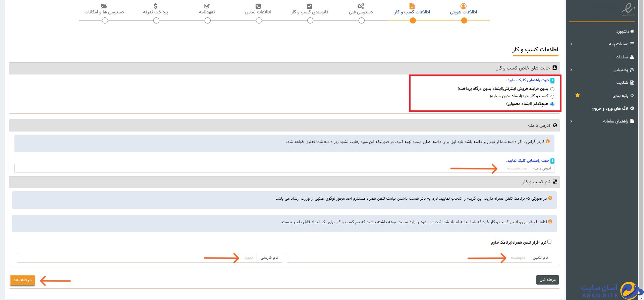
Task: Expand the base operations sidebar menu
Action: 571,44
